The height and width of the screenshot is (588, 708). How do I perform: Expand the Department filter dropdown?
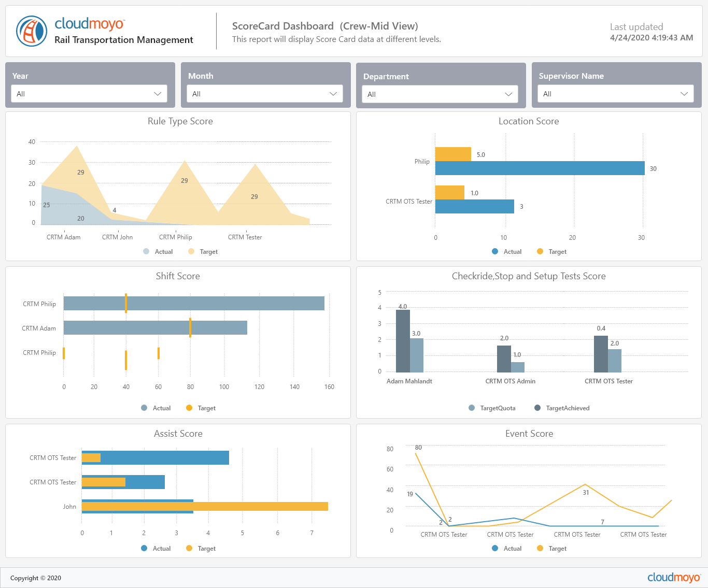coord(440,94)
